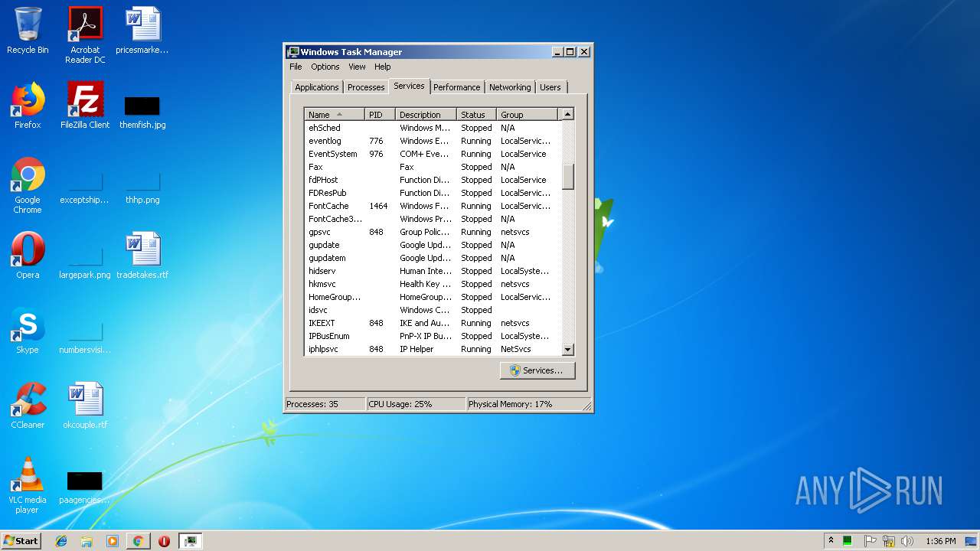Launch CCleaner desktop shortcut
Viewport: 980px width, 551px height.
pos(28,406)
